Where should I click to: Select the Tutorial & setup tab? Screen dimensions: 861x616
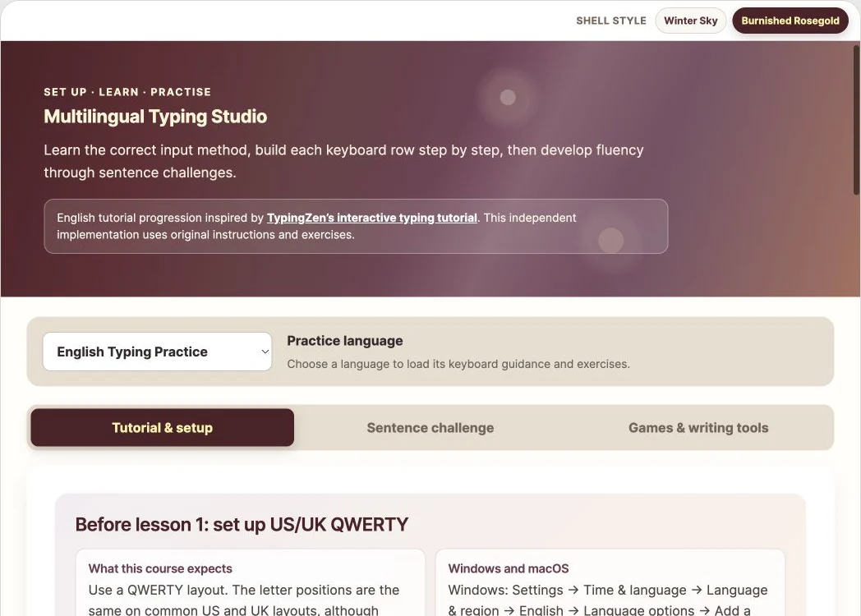[x=162, y=427]
